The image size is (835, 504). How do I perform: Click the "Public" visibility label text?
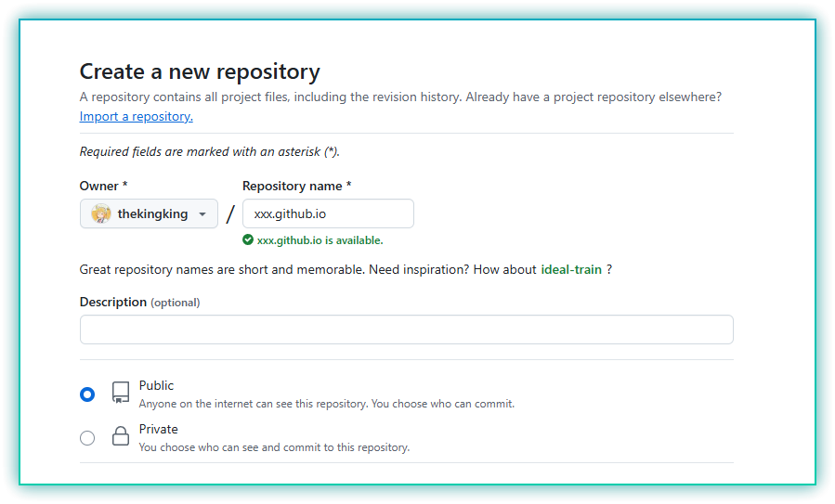click(156, 385)
